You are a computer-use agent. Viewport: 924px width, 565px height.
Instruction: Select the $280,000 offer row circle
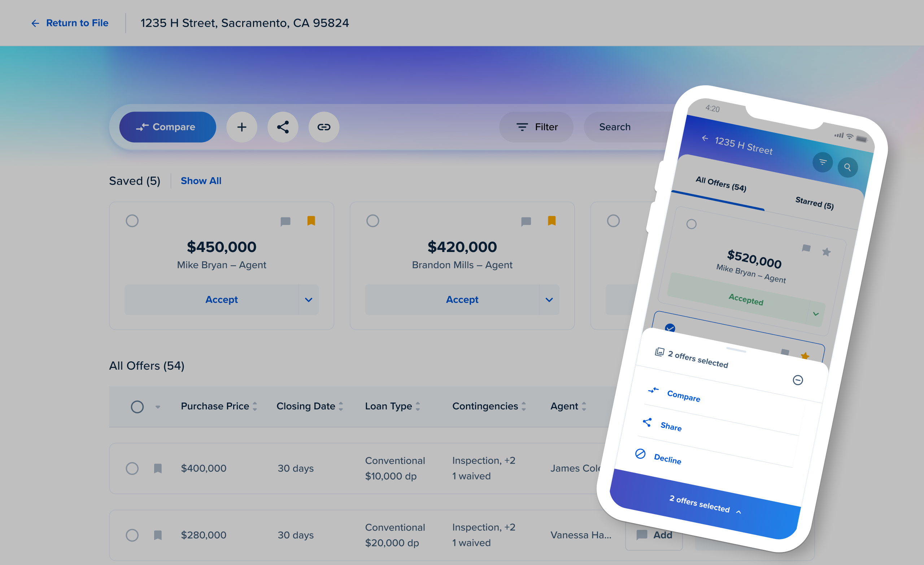click(x=132, y=535)
